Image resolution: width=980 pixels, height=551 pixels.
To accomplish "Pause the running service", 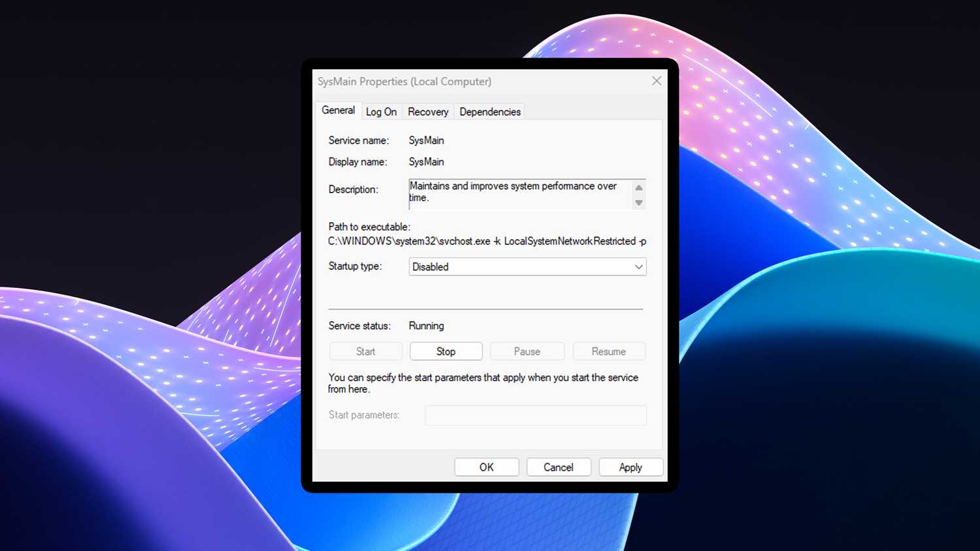I will tap(527, 351).
